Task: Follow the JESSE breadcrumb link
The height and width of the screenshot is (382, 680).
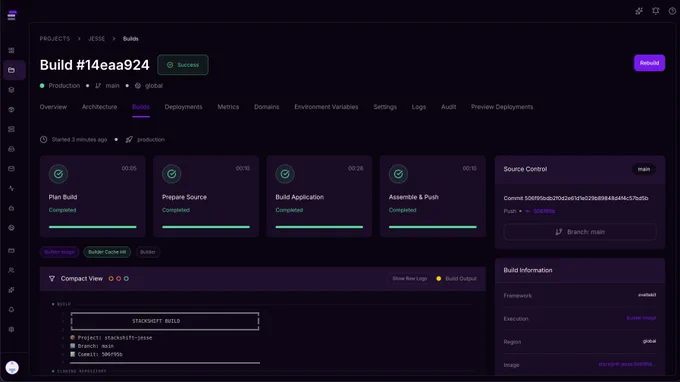Action: click(x=96, y=39)
